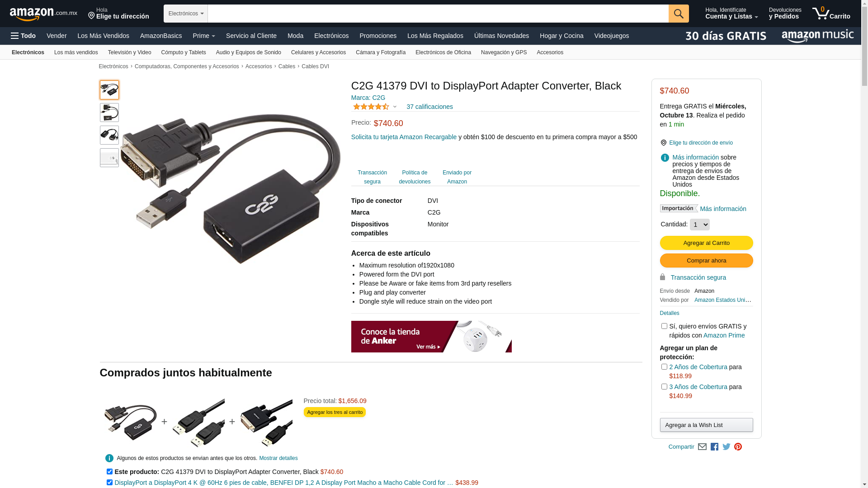Share product via email icon
The image size is (868, 488).
click(x=702, y=447)
